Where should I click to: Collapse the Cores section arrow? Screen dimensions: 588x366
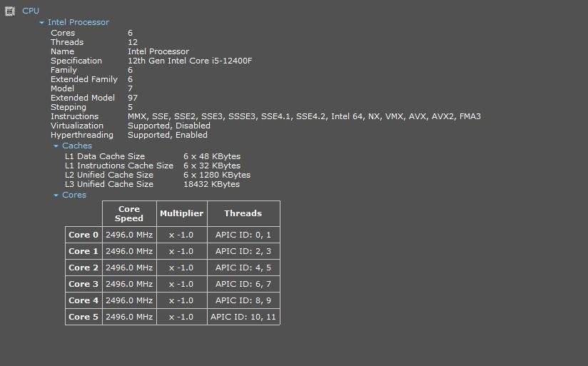coord(56,195)
